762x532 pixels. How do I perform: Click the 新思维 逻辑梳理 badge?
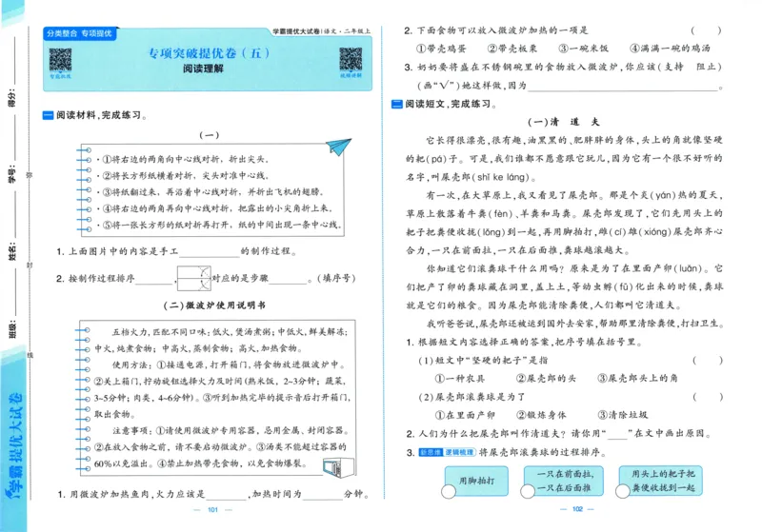pyautogui.click(x=447, y=452)
